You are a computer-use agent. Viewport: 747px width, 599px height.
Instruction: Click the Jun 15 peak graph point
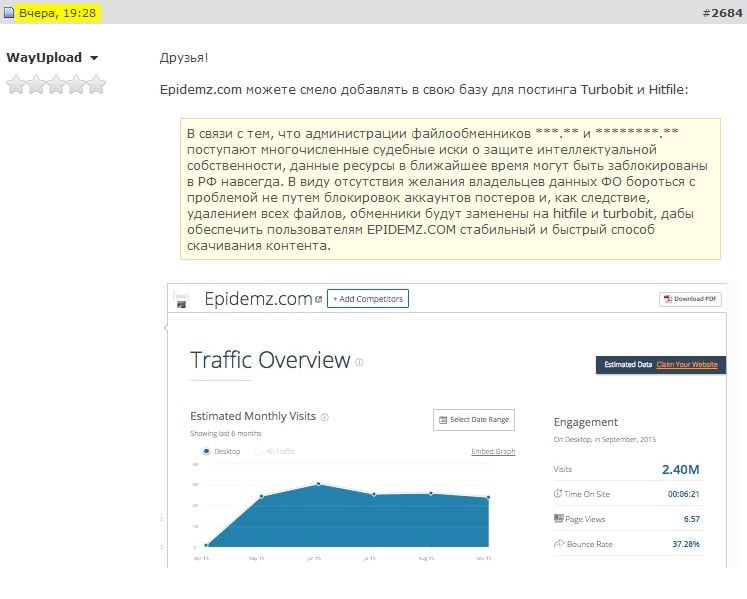pos(318,484)
